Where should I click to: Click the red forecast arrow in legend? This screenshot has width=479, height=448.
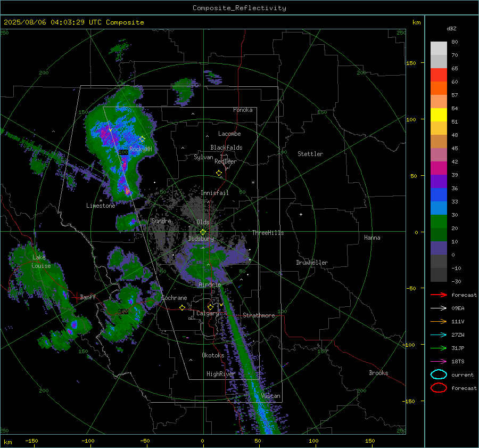click(x=439, y=295)
